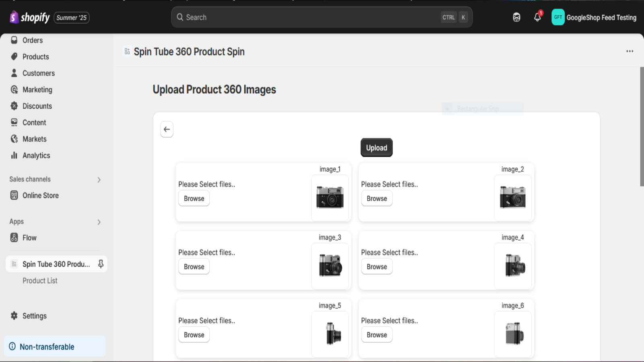Click the image_2 camera thumbnail
The height and width of the screenshot is (362, 644).
[x=513, y=197]
